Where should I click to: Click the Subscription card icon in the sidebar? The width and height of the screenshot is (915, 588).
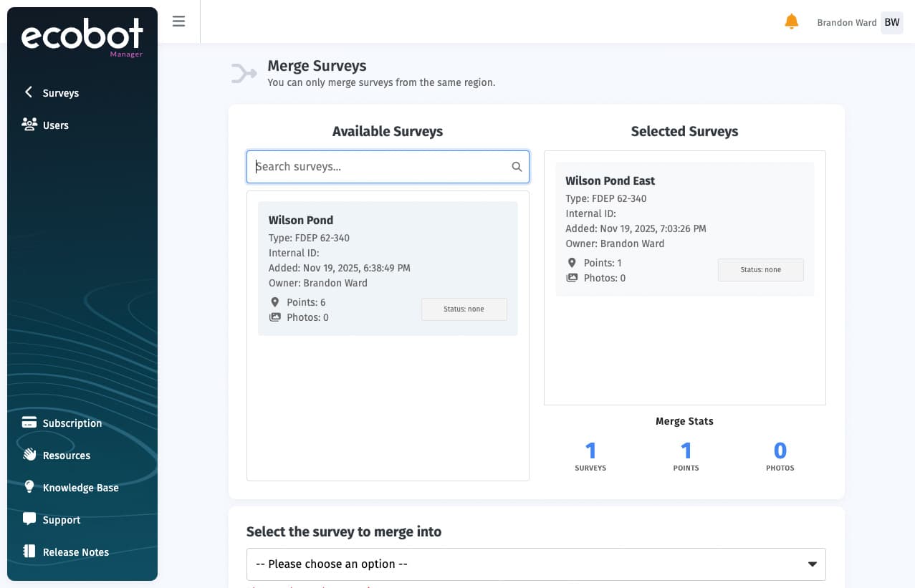coord(28,422)
